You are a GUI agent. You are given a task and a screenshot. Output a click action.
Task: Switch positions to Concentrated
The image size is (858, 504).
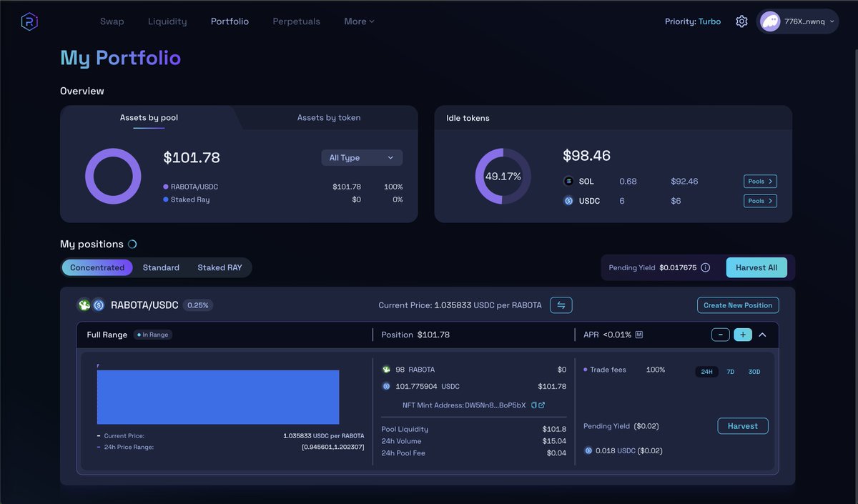97,267
